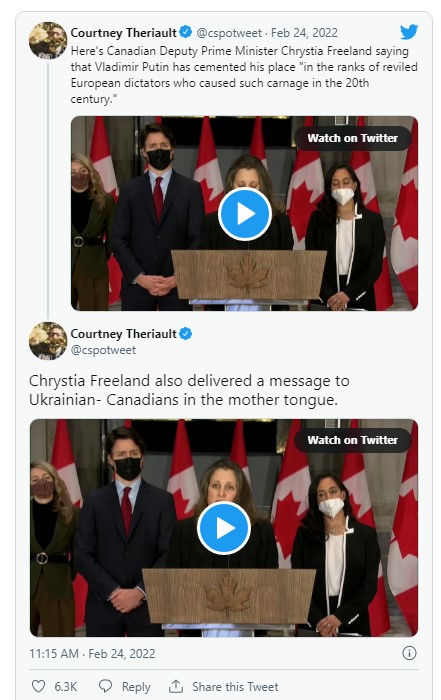Open the top tweet's profile avatar

[48, 40]
